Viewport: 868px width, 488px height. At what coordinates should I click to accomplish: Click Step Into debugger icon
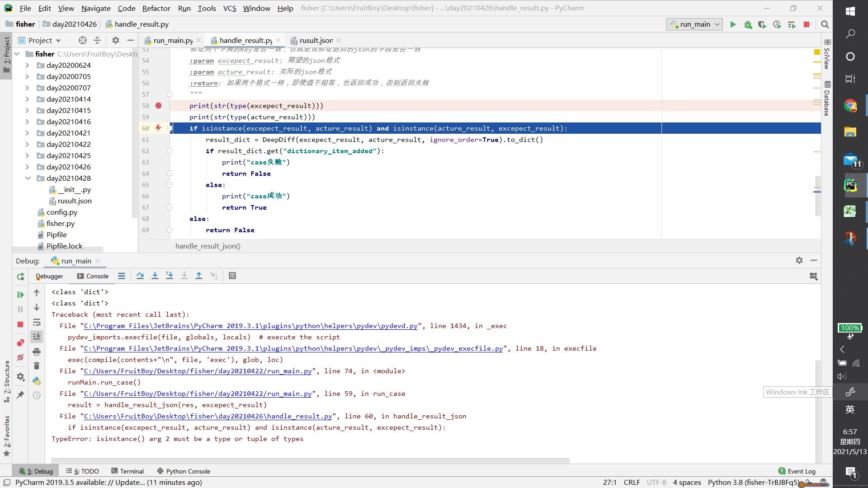pos(155,276)
